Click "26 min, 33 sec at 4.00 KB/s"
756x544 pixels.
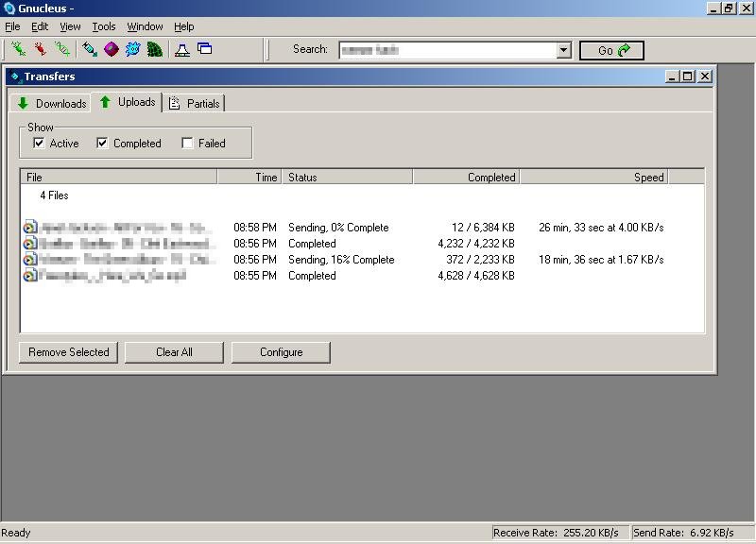pos(601,228)
